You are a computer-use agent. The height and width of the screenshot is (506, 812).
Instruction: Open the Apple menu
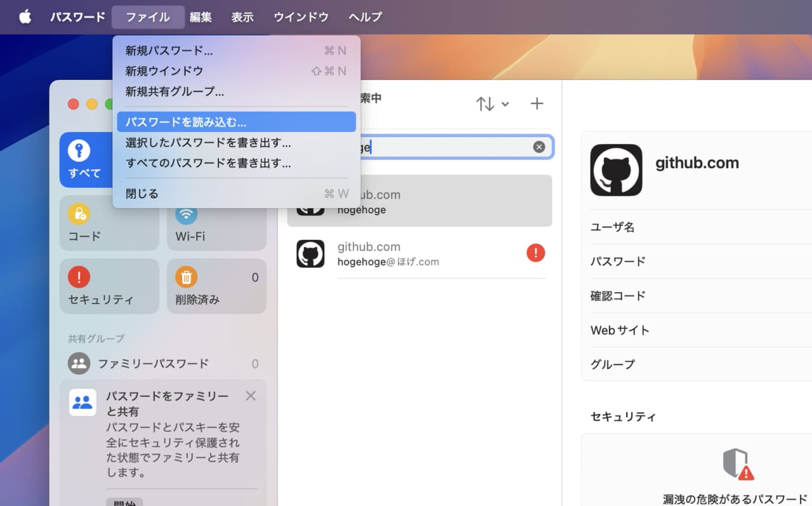pos(25,17)
